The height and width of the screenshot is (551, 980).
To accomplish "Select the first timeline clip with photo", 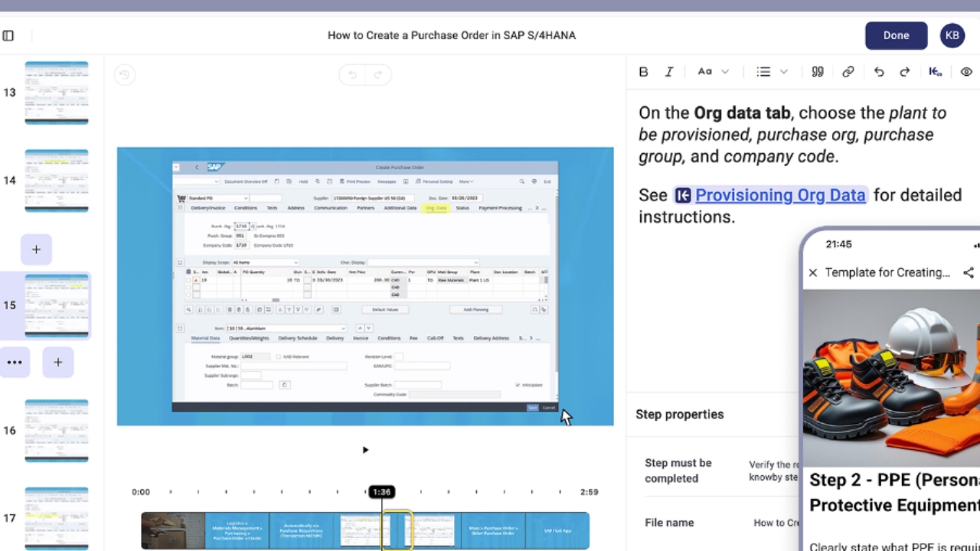I will coord(173,530).
